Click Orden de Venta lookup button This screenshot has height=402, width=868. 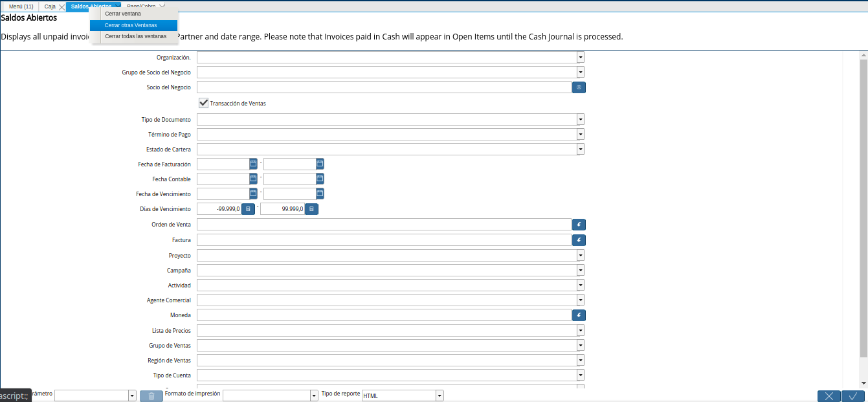(579, 225)
